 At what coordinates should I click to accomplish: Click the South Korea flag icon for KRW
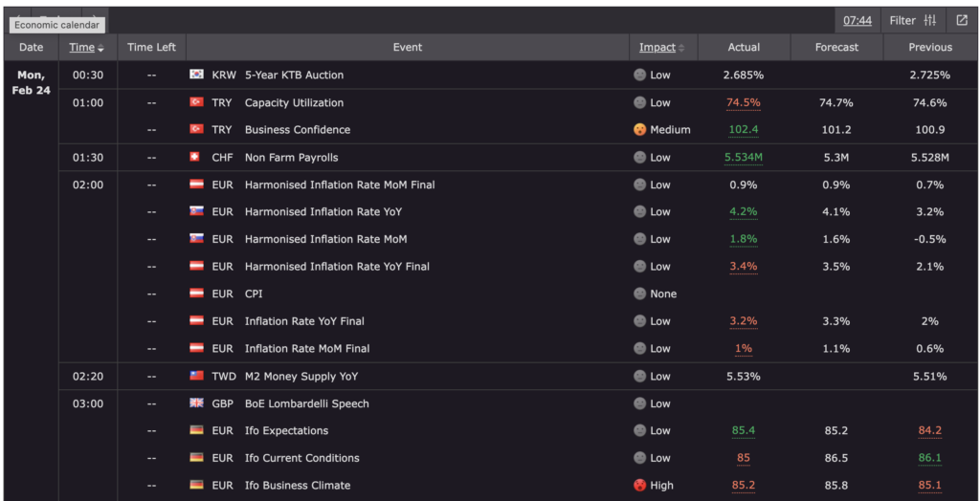(196, 75)
